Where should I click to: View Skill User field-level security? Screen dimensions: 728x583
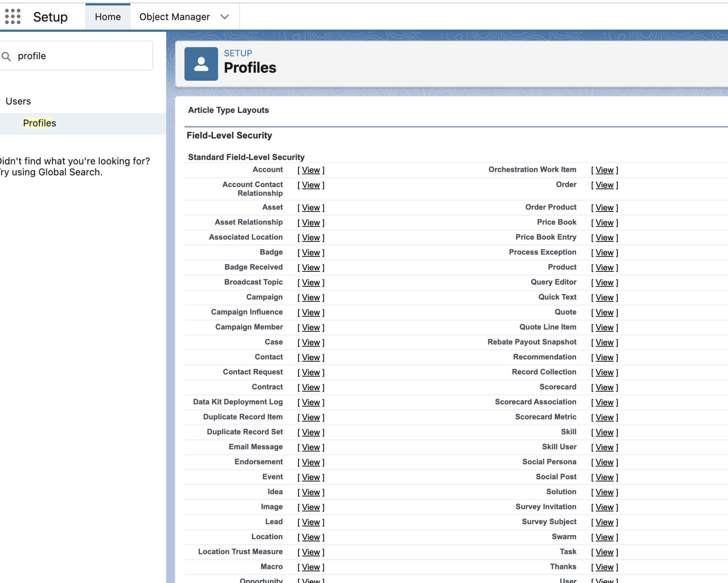pyautogui.click(x=604, y=447)
